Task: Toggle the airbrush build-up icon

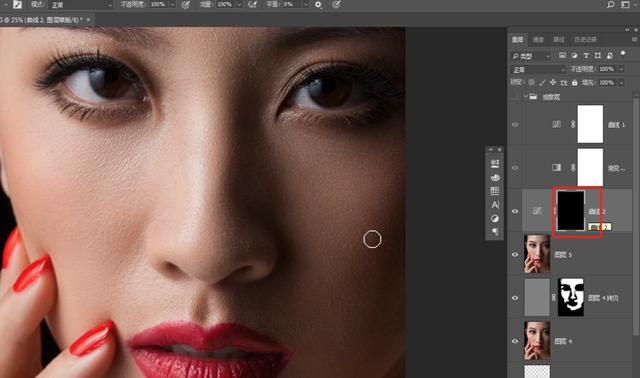Action: pos(253,4)
